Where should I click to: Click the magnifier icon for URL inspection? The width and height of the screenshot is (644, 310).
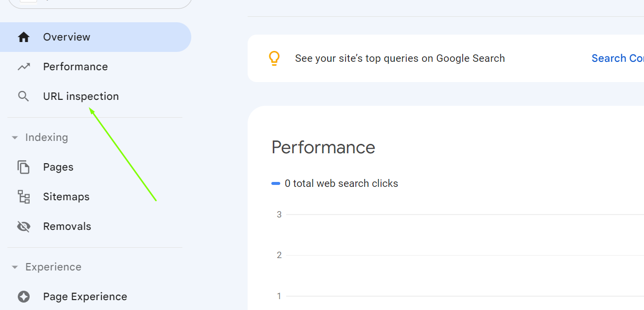[x=23, y=96]
